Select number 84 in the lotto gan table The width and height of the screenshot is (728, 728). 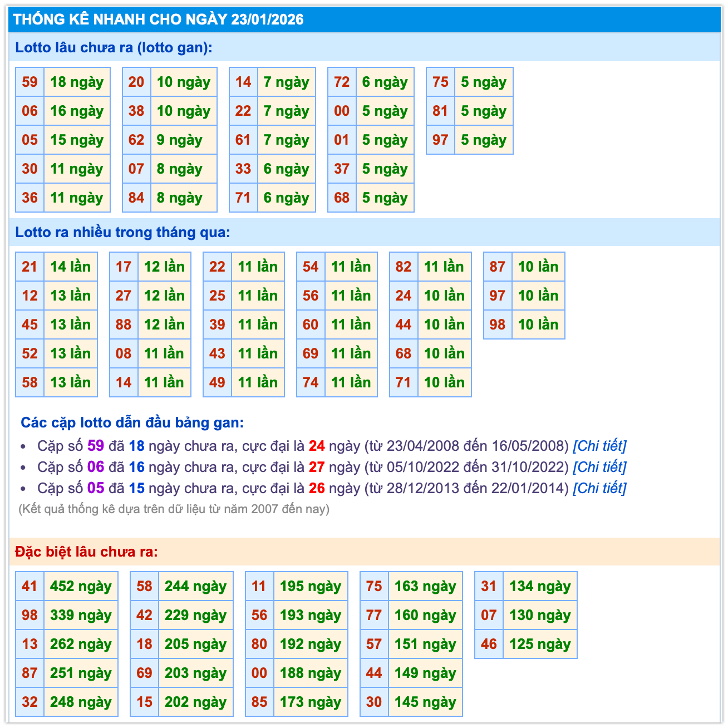[x=136, y=198]
